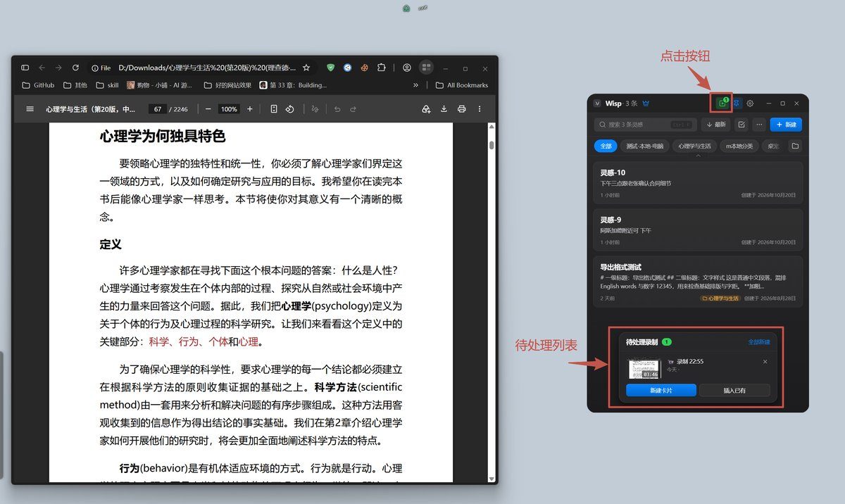Bookmark this page with the star icon
The image size is (845, 504).
[306, 68]
